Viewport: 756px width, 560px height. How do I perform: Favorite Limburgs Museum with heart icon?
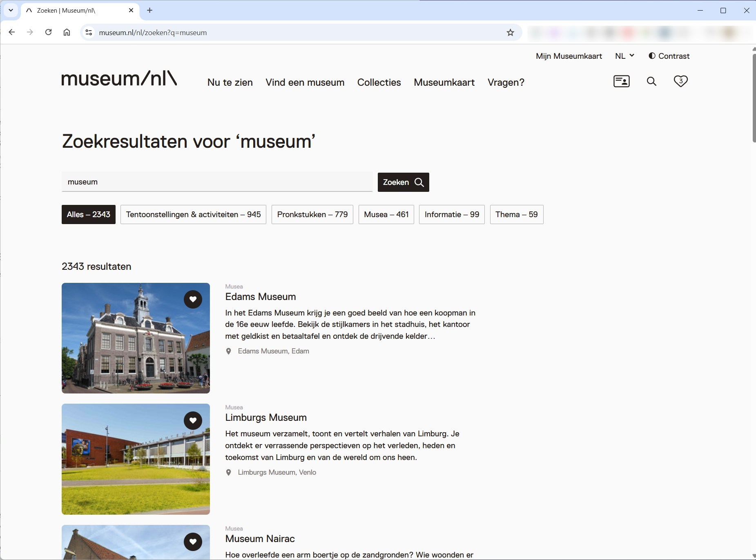(x=193, y=420)
